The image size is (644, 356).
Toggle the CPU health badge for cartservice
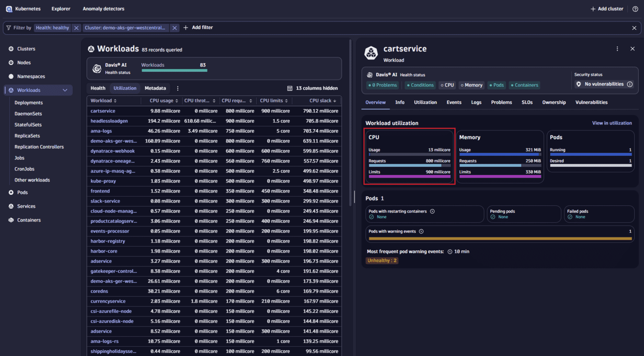[x=447, y=85]
